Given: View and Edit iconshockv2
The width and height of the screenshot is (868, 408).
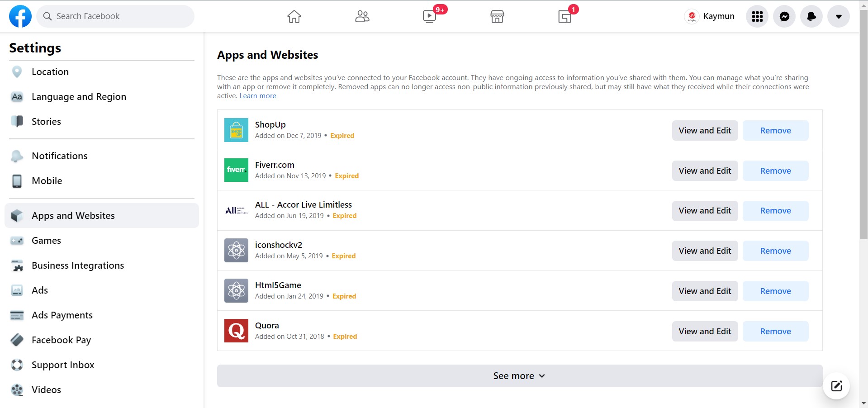Looking at the screenshot, I should point(705,251).
